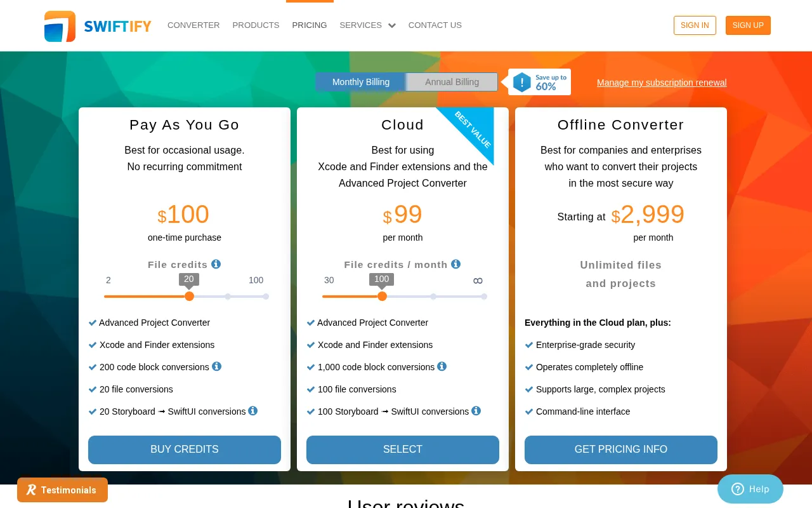The height and width of the screenshot is (508, 812).
Task: Click 'Command-line interface' feature
Action: 583,411
